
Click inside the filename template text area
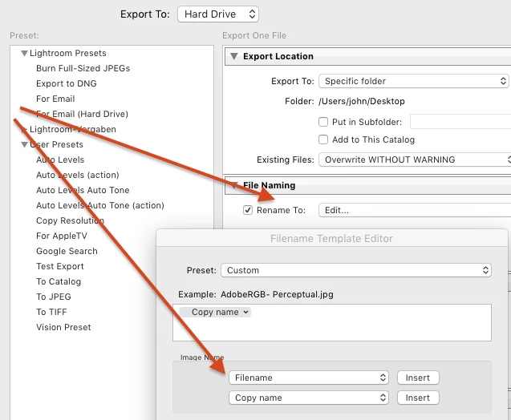pyautogui.click(x=332, y=323)
